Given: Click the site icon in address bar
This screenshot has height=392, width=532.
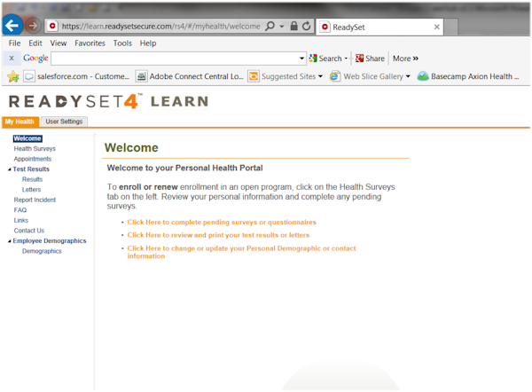Looking at the screenshot, I should tap(52, 26).
